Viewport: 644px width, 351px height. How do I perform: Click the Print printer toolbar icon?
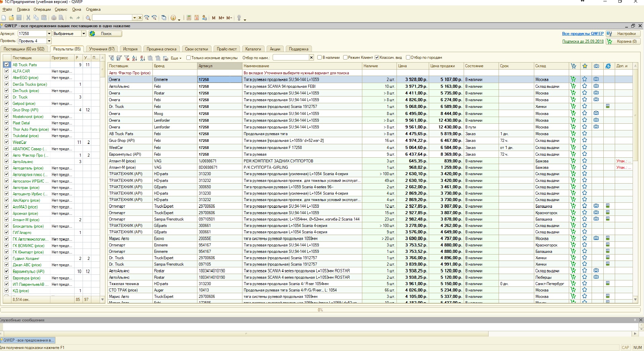54,18
